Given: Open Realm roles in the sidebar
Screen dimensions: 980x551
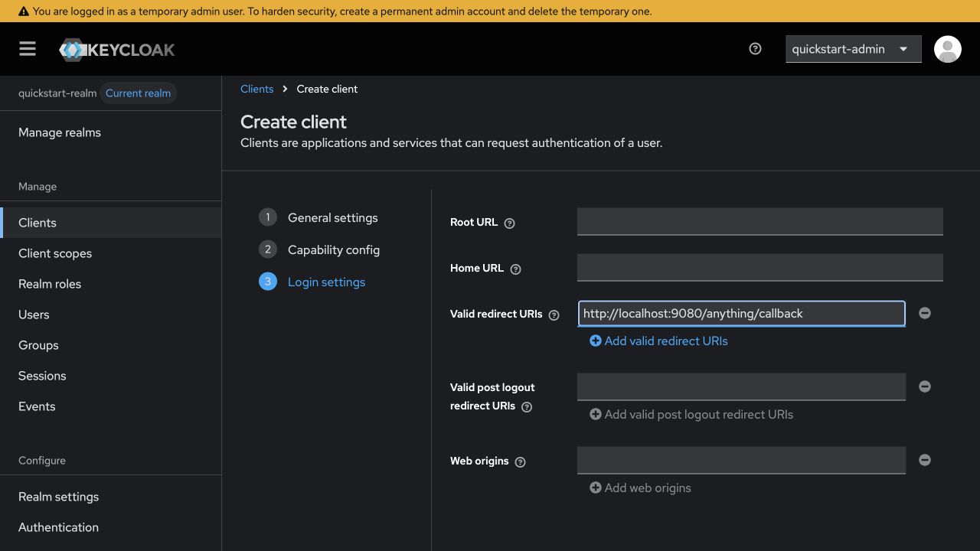Looking at the screenshot, I should pos(110,284).
